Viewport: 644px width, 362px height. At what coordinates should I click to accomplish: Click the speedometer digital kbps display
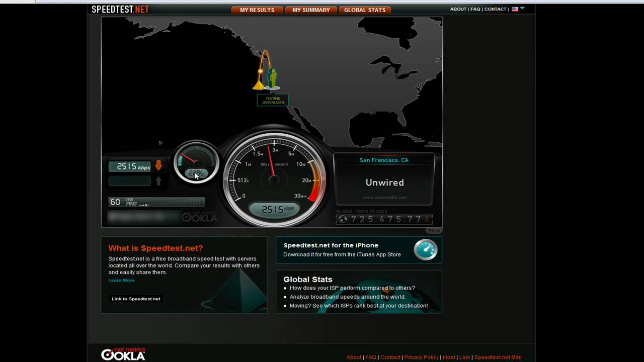[274, 209]
